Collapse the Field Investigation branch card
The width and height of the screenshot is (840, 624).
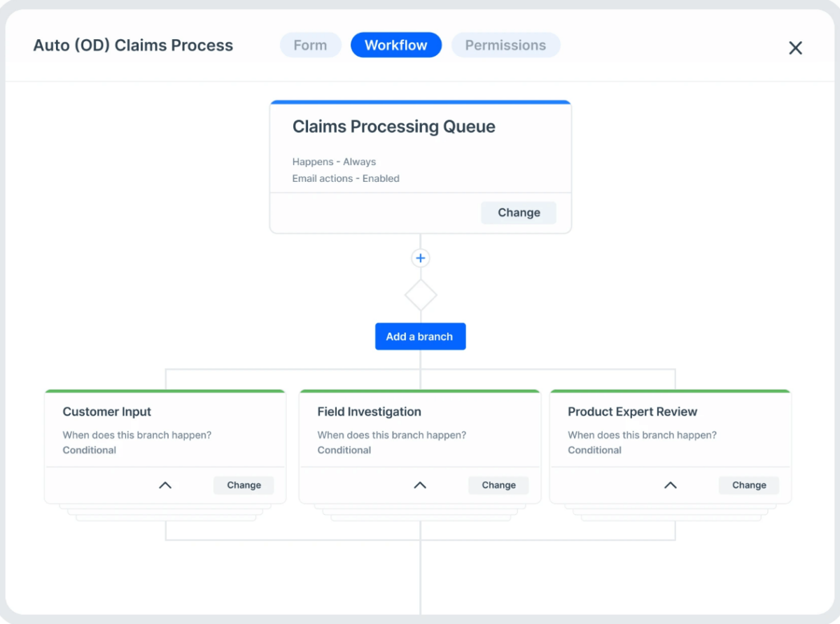point(419,485)
